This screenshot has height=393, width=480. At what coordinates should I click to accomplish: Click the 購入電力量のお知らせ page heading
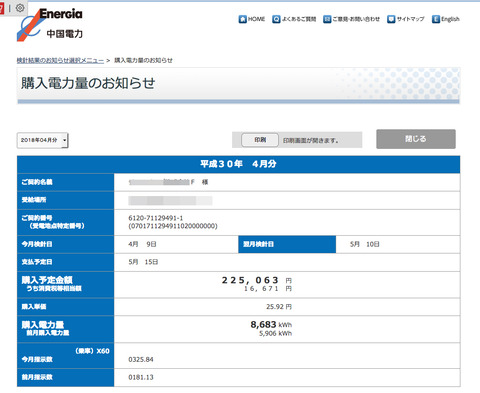[88, 83]
